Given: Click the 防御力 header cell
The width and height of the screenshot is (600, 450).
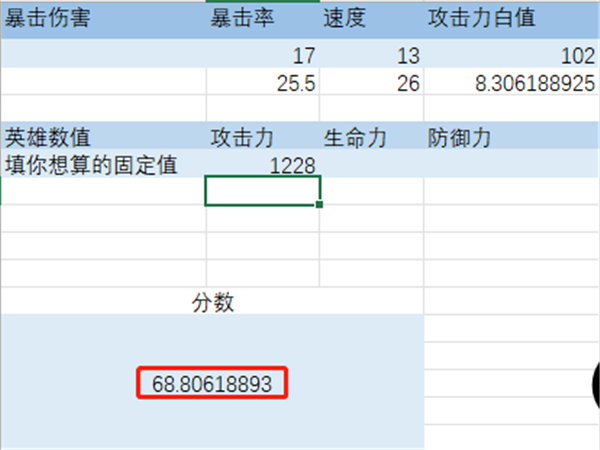Looking at the screenshot, I should [510, 136].
